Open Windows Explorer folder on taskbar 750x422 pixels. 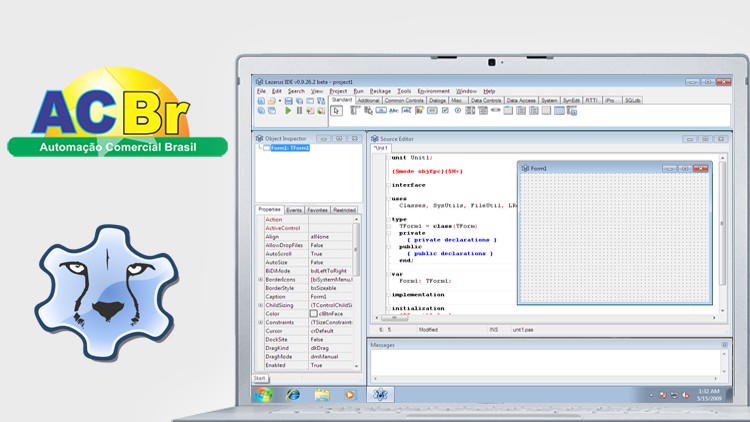(x=322, y=395)
